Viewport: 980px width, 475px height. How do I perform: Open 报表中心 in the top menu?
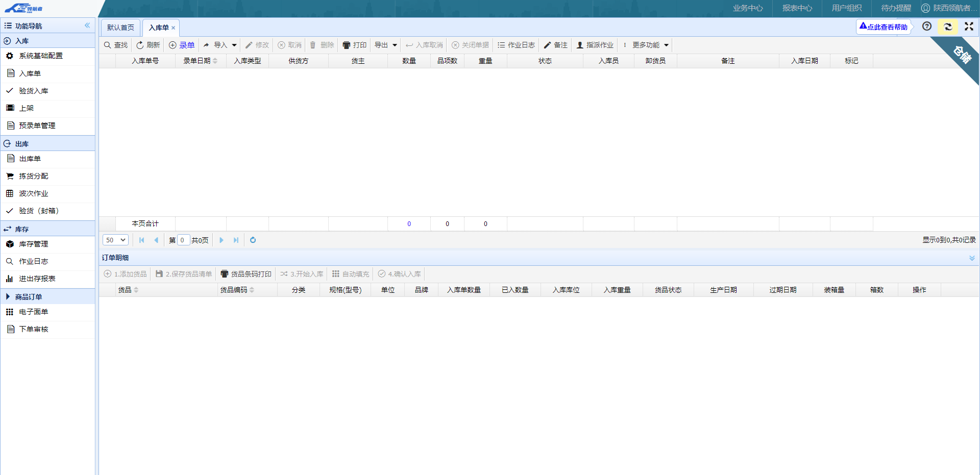pyautogui.click(x=797, y=8)
